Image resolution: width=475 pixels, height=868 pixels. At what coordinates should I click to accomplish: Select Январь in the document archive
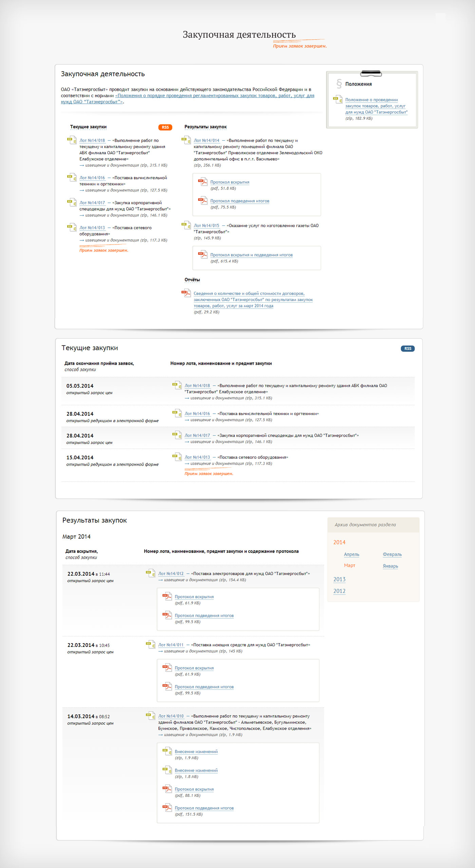coord(391,566)
